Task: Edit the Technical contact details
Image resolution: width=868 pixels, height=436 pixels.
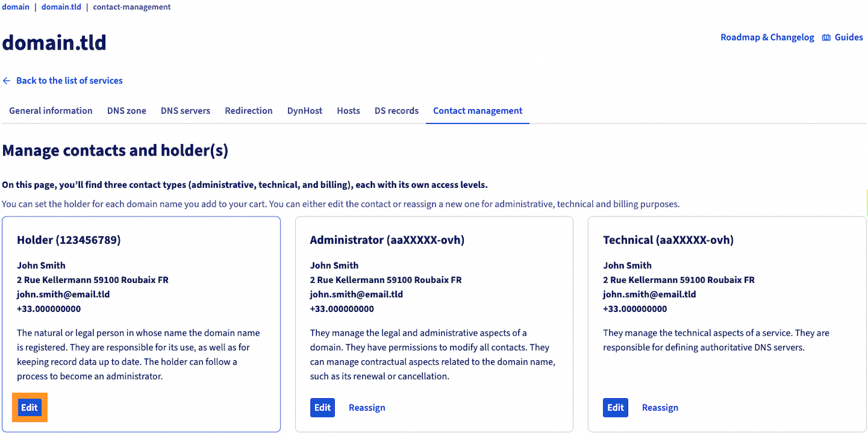Action: click(x=615, y=407)
